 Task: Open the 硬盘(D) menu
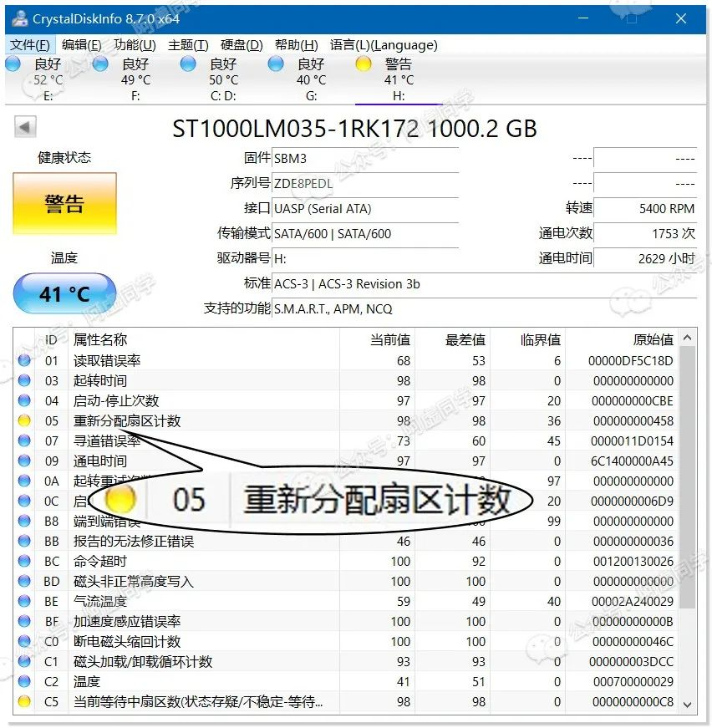(x=242, y=45)
